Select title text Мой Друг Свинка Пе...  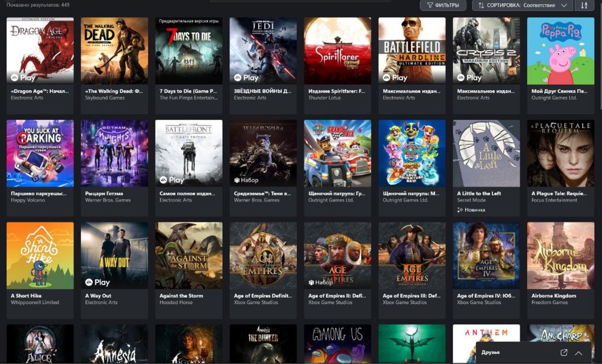click(x=559, y=91)
